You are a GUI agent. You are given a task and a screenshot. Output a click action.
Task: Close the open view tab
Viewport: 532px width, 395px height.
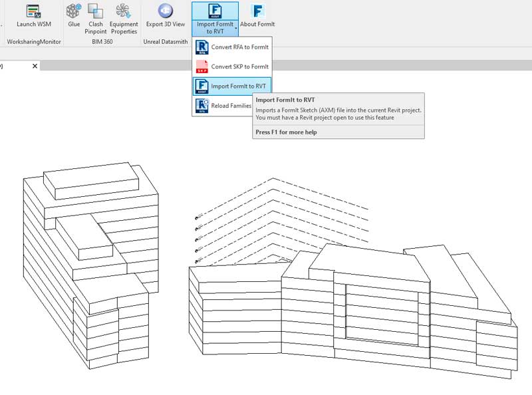[35, 66]
